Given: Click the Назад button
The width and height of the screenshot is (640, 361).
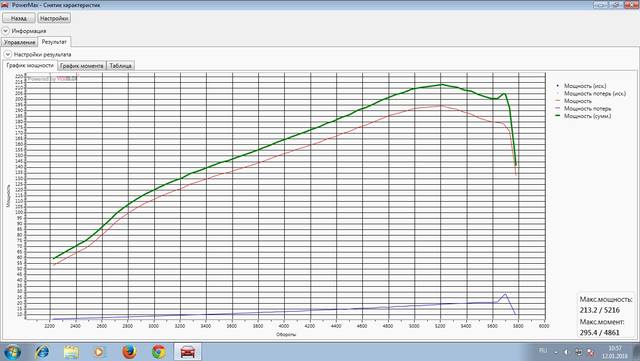Looking at the screenshot, I should (19, 18).
